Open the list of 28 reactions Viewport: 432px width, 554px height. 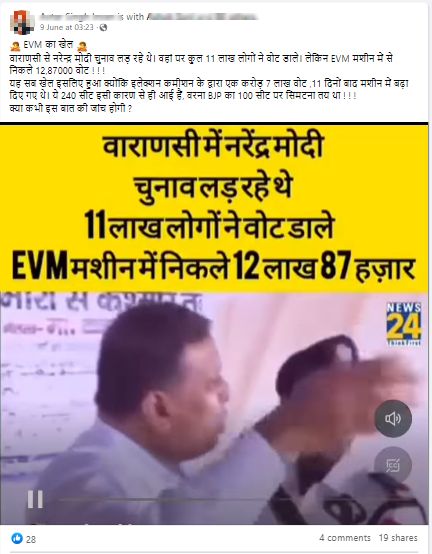31,539
